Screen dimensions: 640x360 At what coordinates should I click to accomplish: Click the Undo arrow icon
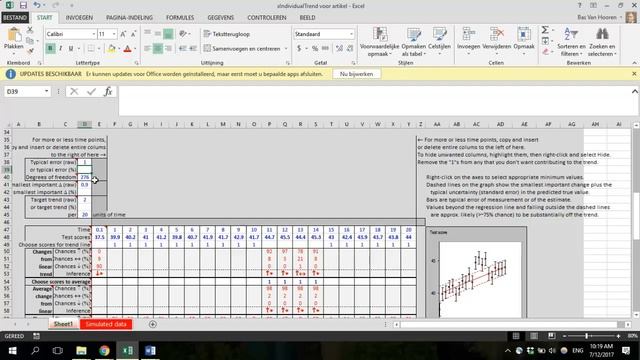tap(37, 6)
